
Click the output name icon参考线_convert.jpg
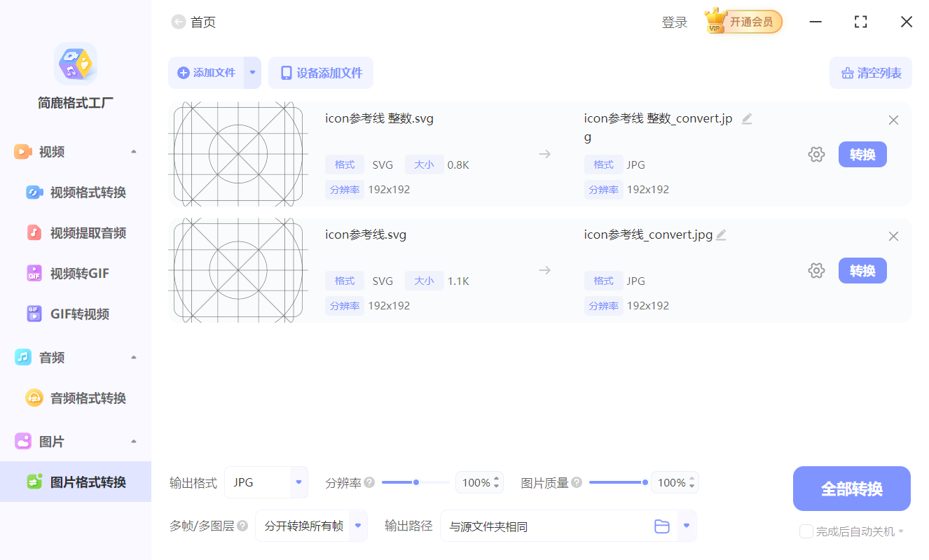(648, 235)
